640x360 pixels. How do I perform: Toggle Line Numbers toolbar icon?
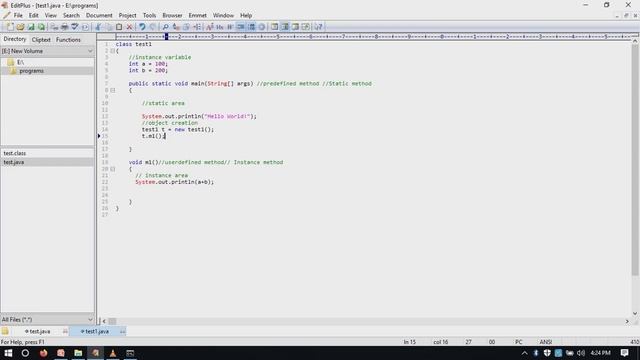[x=251, y=27]
